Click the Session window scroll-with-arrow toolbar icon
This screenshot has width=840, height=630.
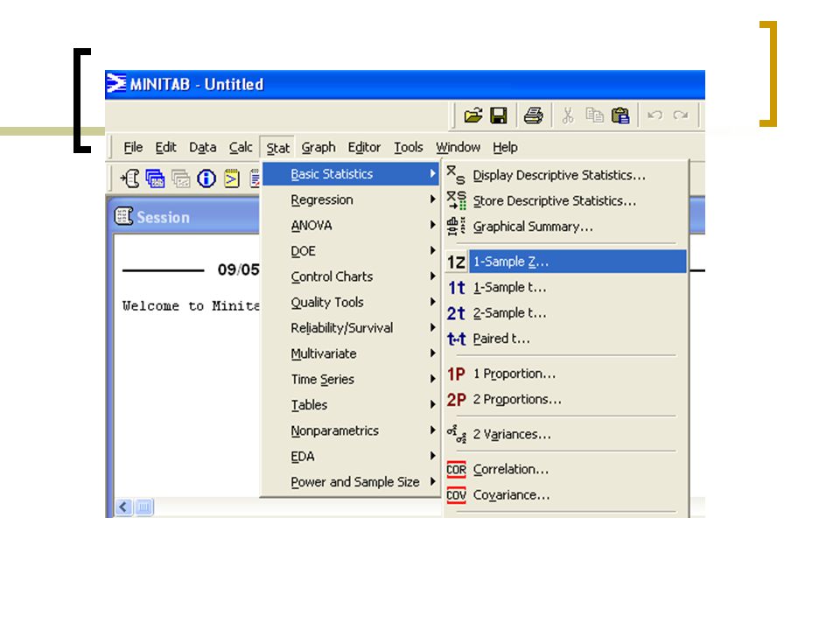129,178
